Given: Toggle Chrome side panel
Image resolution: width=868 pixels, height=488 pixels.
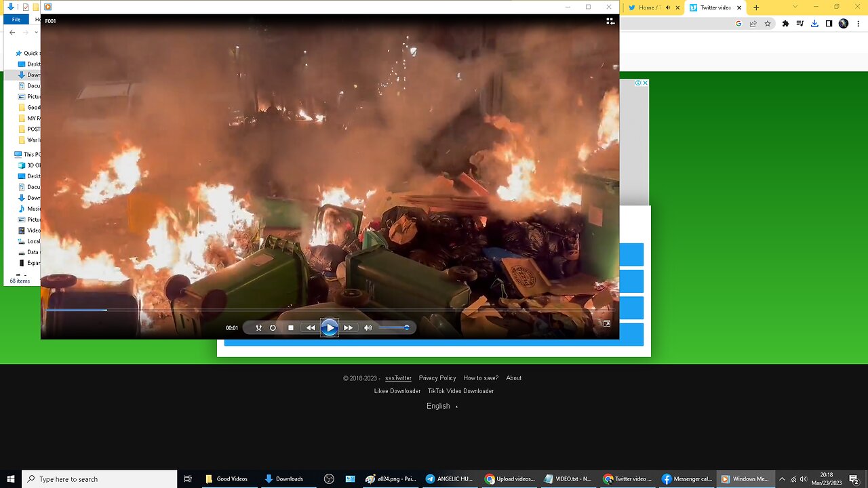Looking at the screenshot, I should point(829,24).
